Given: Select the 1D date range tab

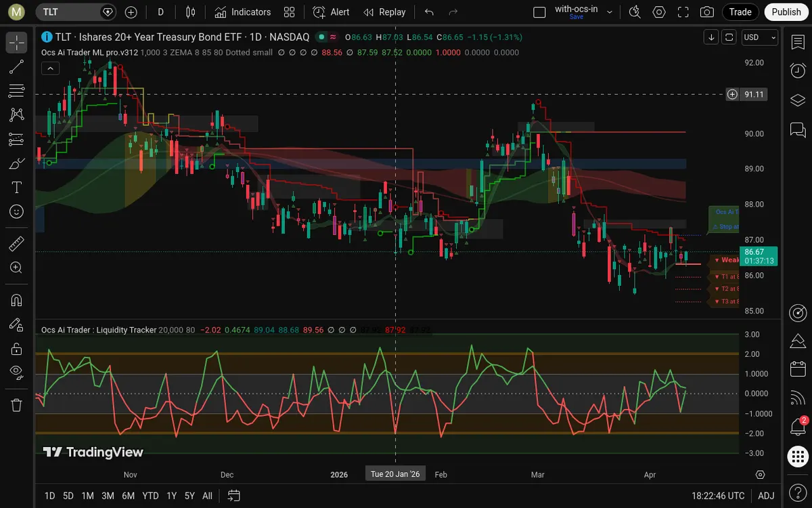Looking at the screenshot, I should pyautogui.click(x=50, y=495).
